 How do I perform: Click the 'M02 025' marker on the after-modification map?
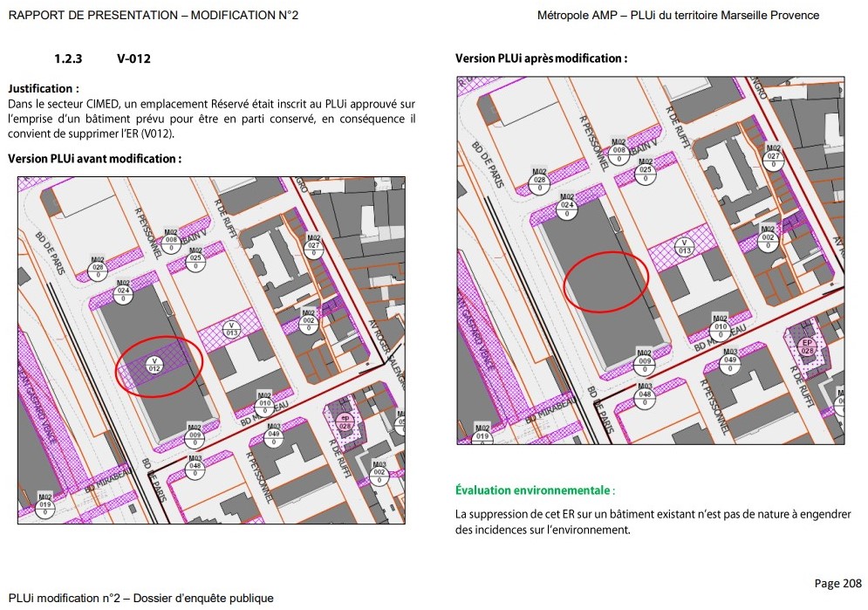pos(646,170)
